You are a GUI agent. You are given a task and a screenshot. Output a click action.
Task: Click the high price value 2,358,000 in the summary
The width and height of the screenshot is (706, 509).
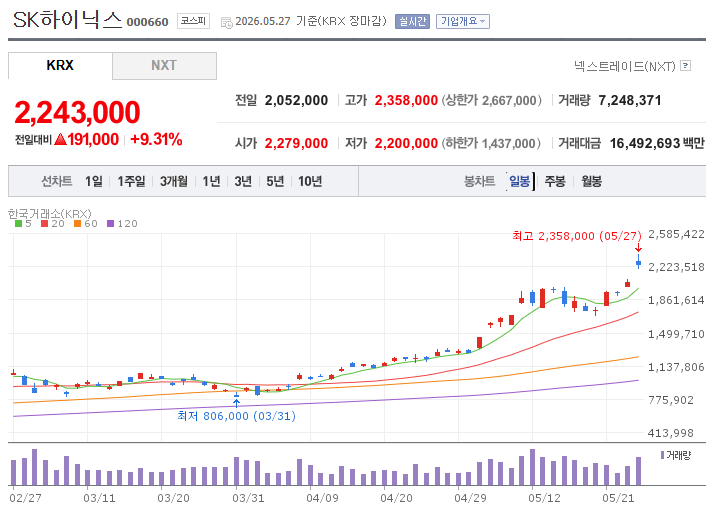[406, 100]
